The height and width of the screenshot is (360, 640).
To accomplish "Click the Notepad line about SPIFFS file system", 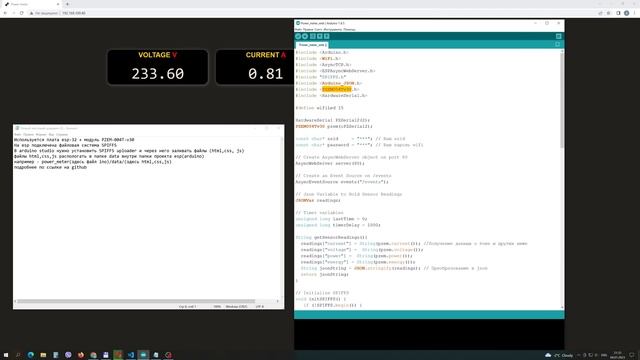I will (65, 145).
